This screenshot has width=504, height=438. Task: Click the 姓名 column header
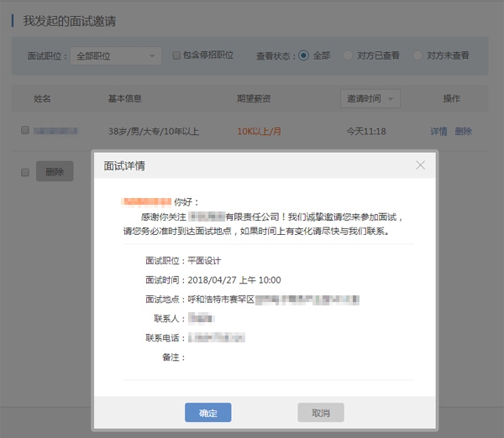pyautogui.click(x=43, y=99)
